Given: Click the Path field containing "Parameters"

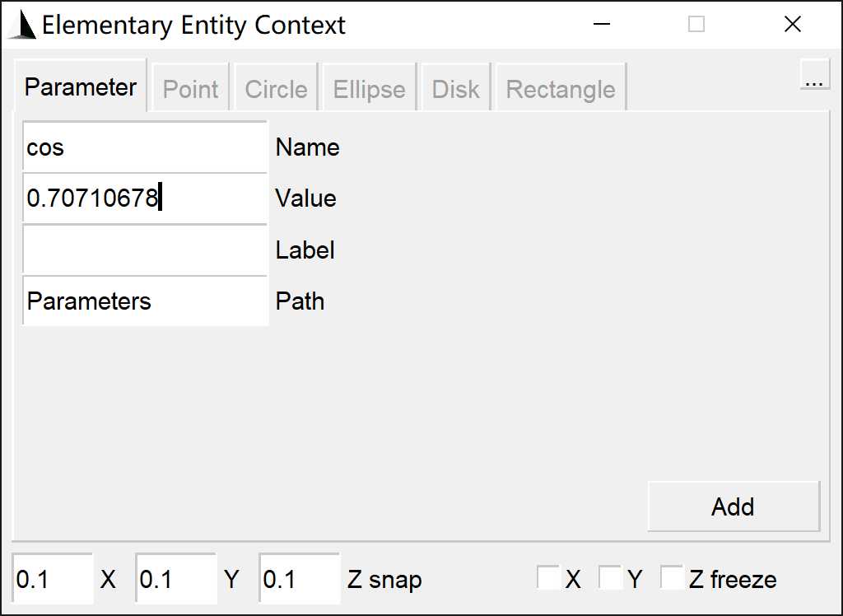Looking at the screenshot, I should point(145,301).
